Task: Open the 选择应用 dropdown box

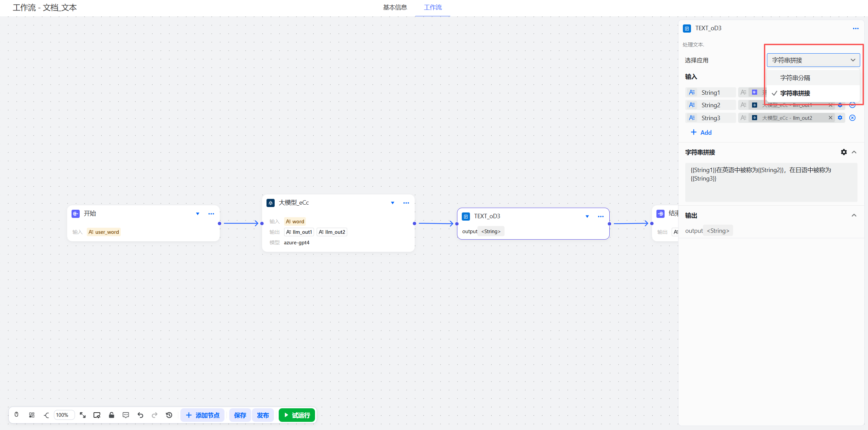Action: pyautogui.click(x=813, y=60)
